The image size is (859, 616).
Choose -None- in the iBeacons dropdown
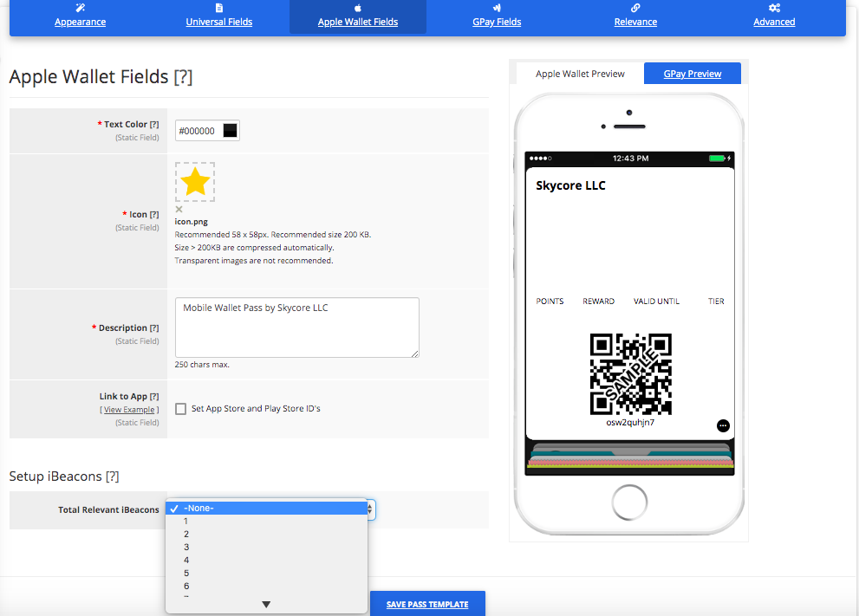point(198,509)
